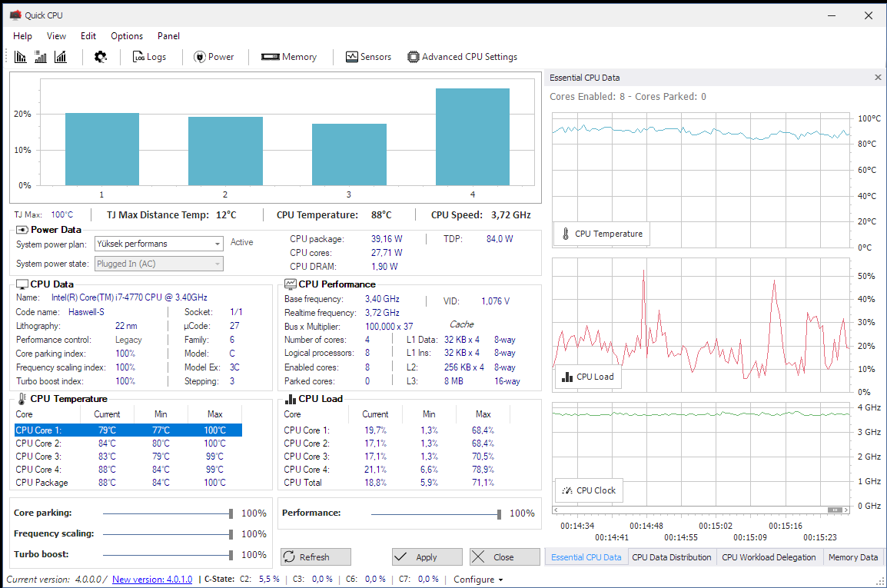Click the third chart icon with line
The height and width of the screenshot is (588, 887).
coord(61,57)
